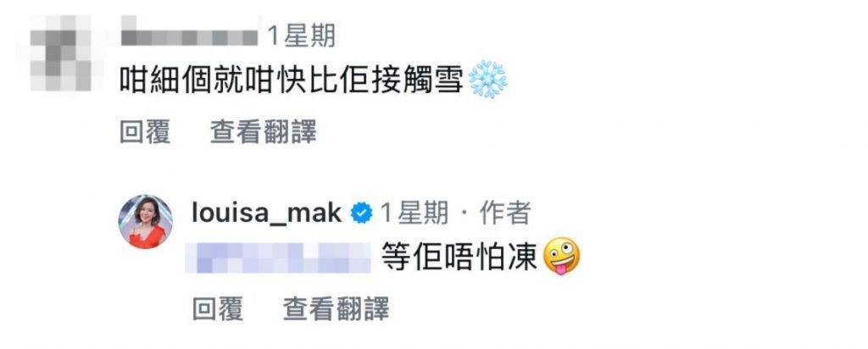The image size is (868, 349).
Task: Reply to louisa_mak's comment via 回覆
Action: [218, 308]
